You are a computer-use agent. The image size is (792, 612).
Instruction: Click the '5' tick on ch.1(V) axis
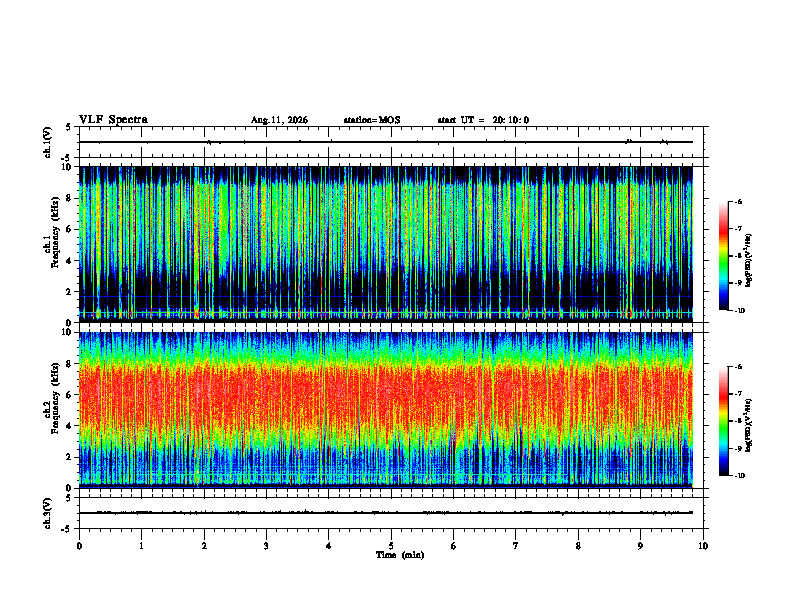click(69, 128)
